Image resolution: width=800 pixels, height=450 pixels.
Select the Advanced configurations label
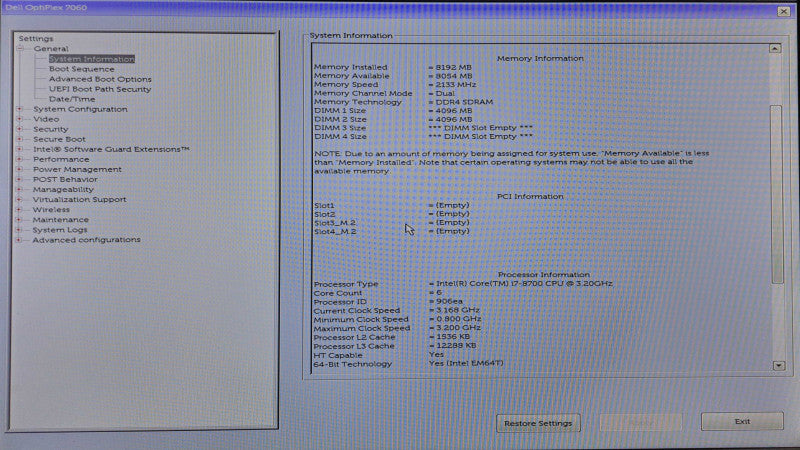pyautogui.click(x=86, y=240)
